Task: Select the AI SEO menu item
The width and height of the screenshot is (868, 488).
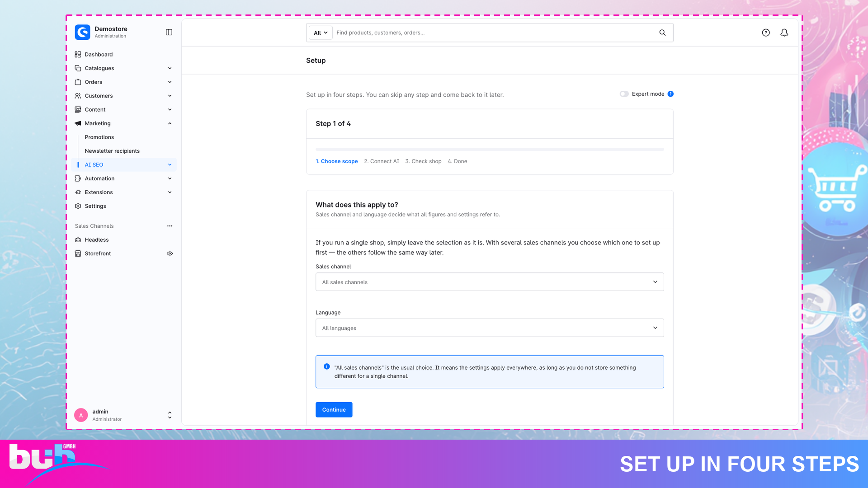Action: click(x=124, y=165)
